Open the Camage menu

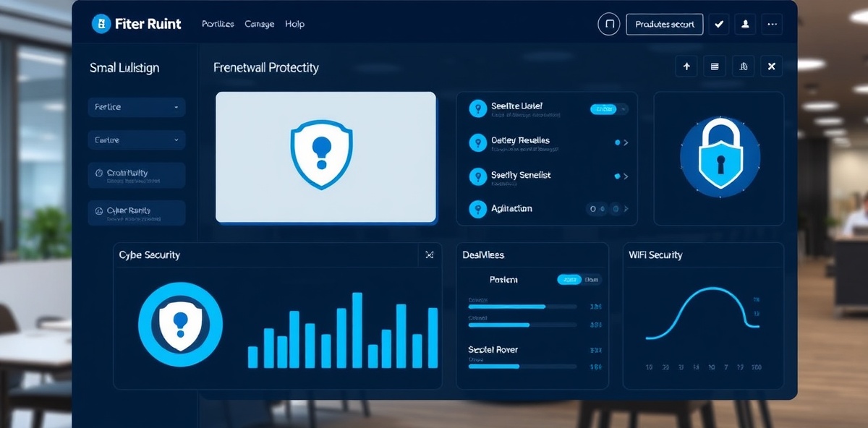tap(259, 24)
